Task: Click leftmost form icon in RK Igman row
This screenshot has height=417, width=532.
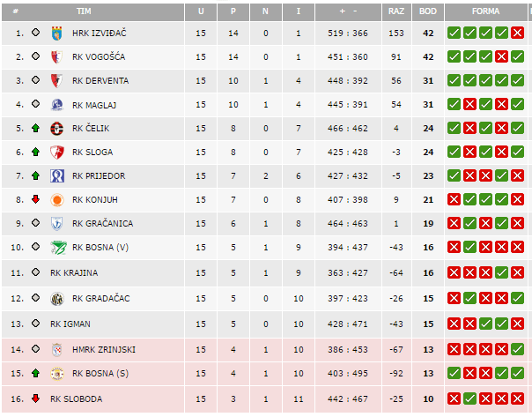Action: pyautogui.click(x=454, y=324)
